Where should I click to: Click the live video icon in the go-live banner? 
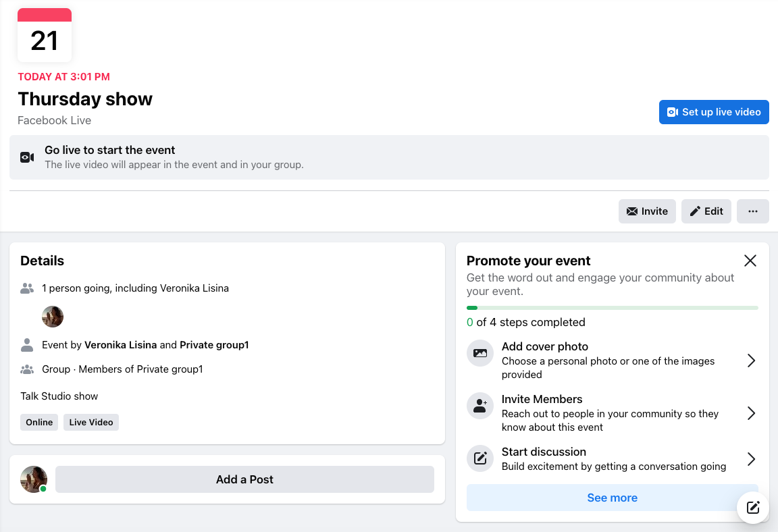point(27,157)
